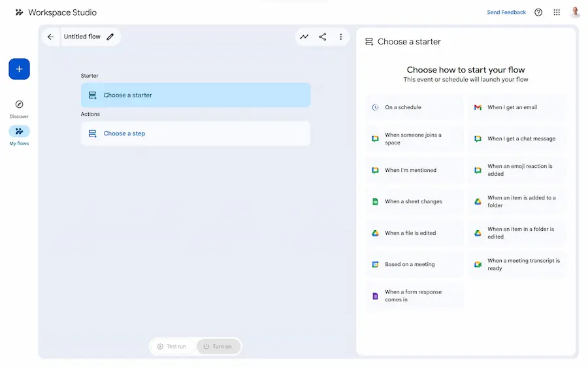Choose When I'm mentioned starter
This screenshot has width=588, height=368.
pyautogui.click(x=415, y=171)
